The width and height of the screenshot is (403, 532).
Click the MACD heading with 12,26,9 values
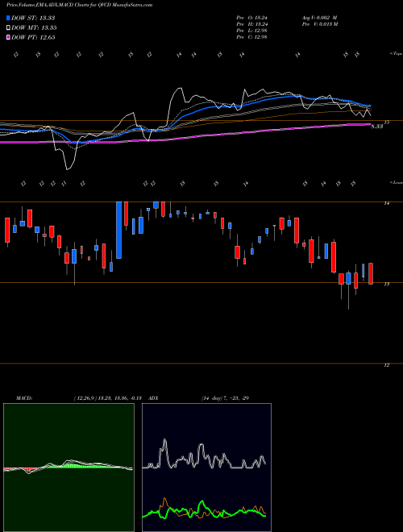pyautogui.click(x=79, y=398)
